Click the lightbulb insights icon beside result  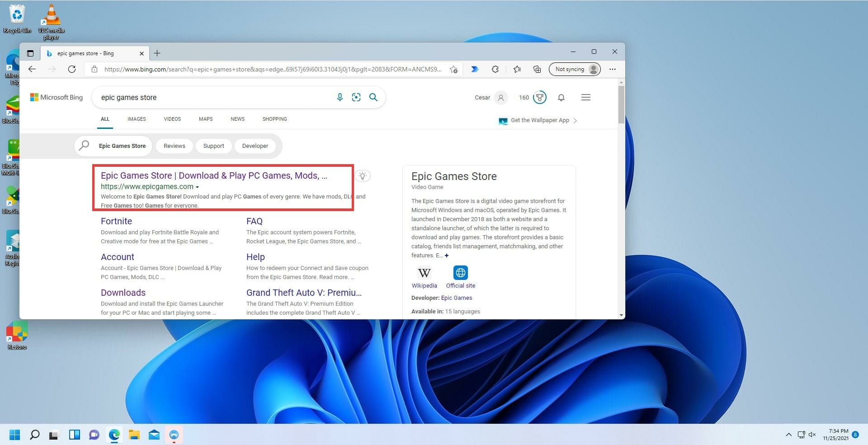pos(363,176)
